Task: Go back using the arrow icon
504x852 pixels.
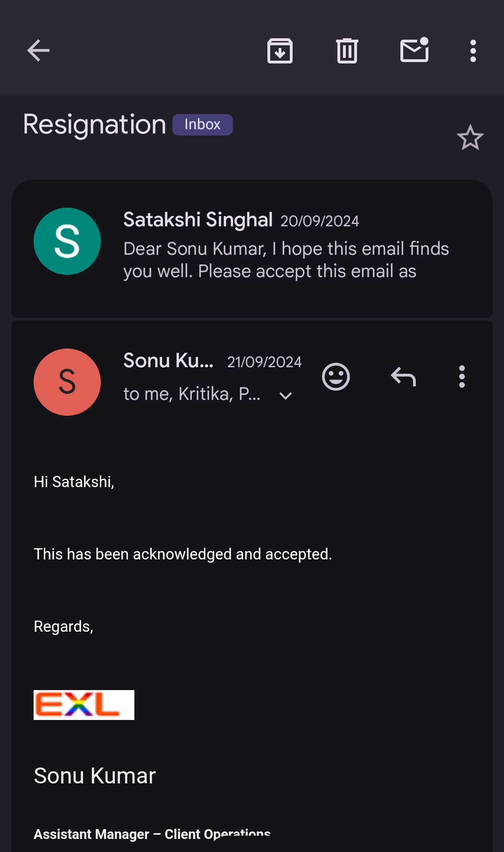Action: pos(38,50)
